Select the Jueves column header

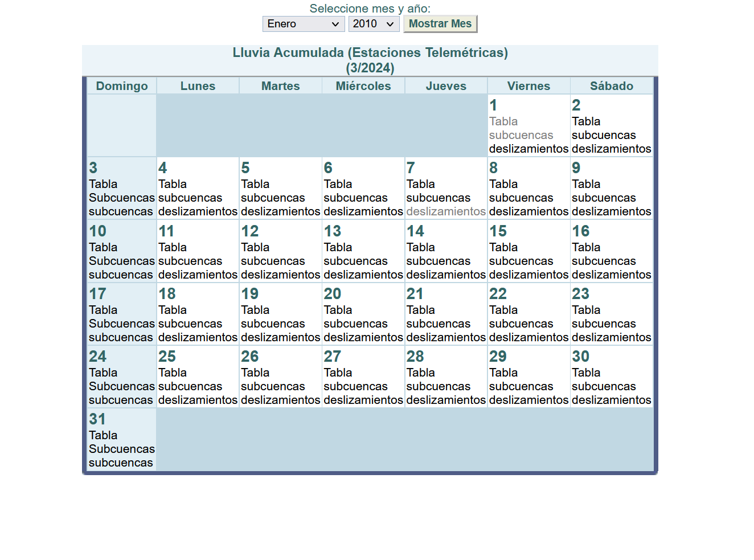(x=446, y=86)
